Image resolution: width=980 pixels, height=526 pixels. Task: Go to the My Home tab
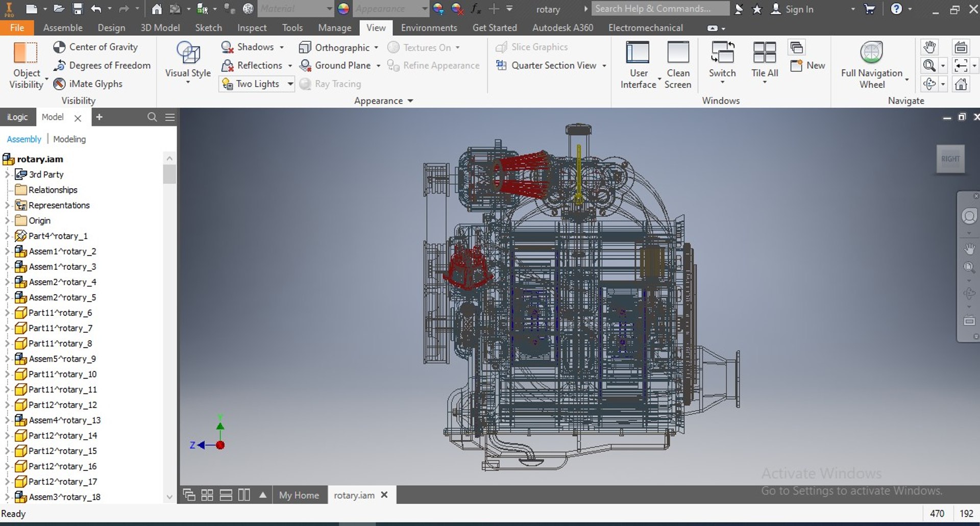[299, 495]
